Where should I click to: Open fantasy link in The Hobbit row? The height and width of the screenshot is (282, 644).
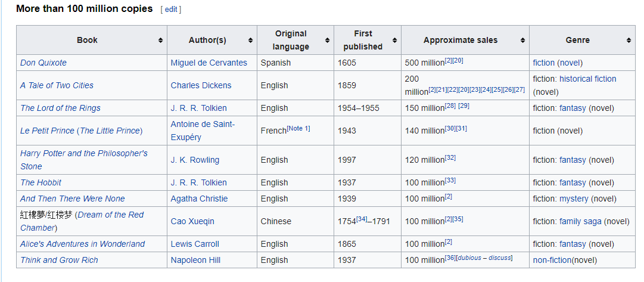point(573,182)
